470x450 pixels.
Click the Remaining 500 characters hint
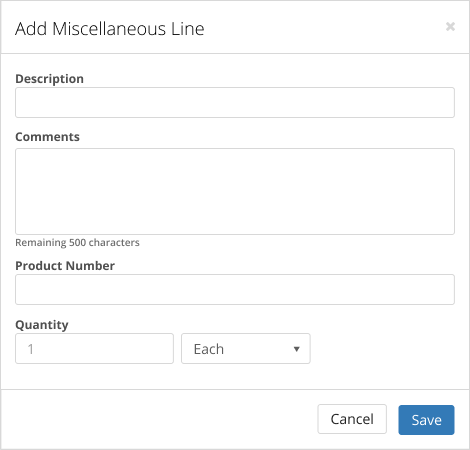point(77,242)
